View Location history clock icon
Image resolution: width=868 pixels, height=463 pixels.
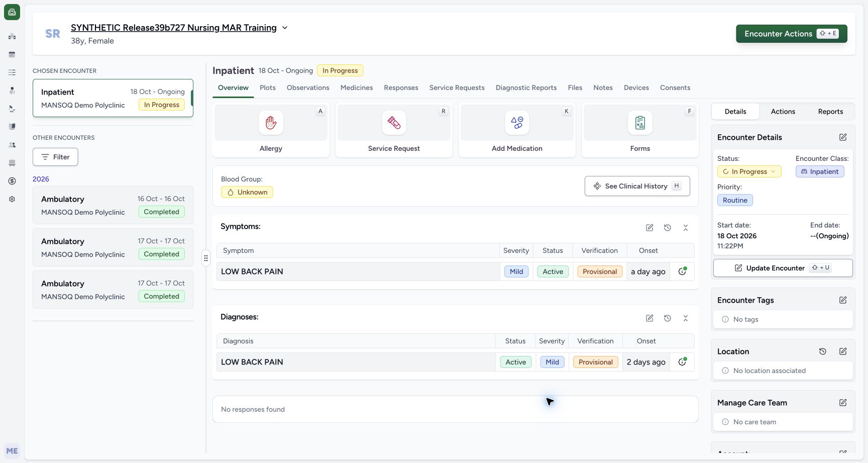click(x=823, y=351)
